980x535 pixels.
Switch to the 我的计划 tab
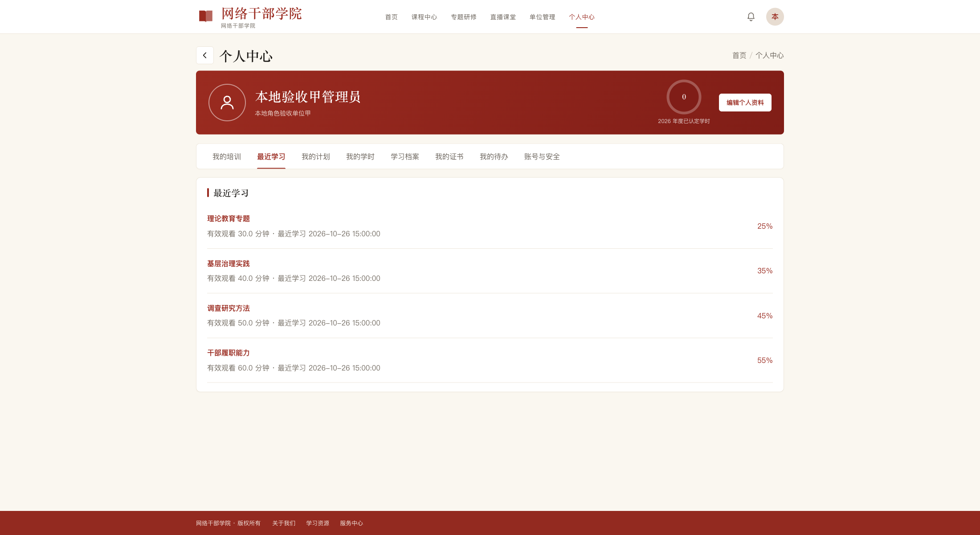click(x=316, y=156)
